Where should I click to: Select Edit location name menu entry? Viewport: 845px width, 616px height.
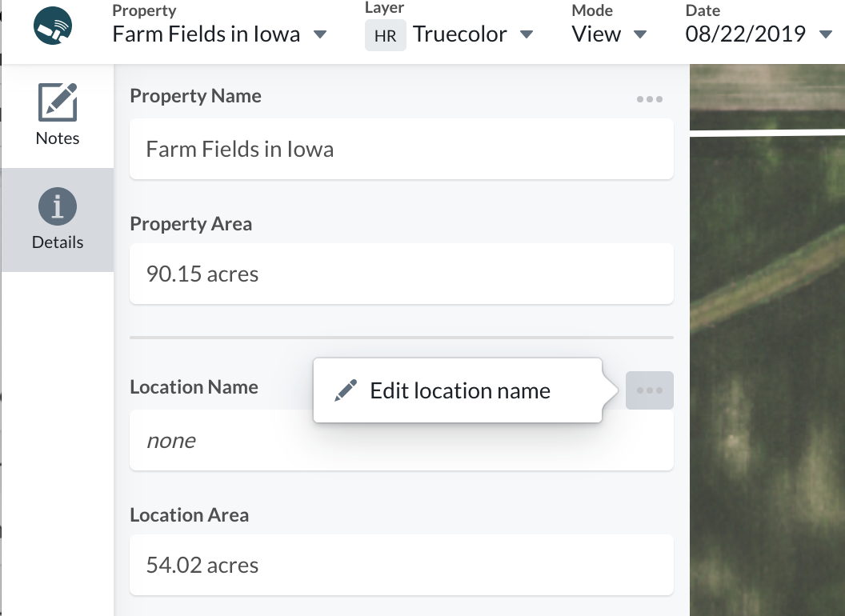[x=459, y=390]
